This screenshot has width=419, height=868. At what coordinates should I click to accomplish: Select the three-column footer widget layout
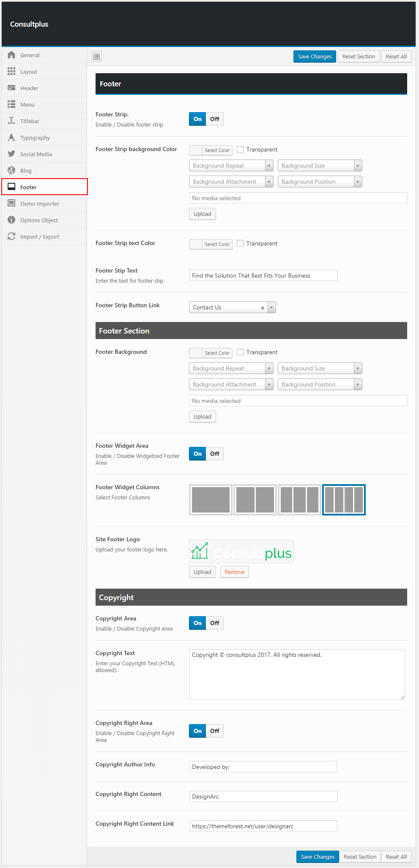click(x=299, y=500)
